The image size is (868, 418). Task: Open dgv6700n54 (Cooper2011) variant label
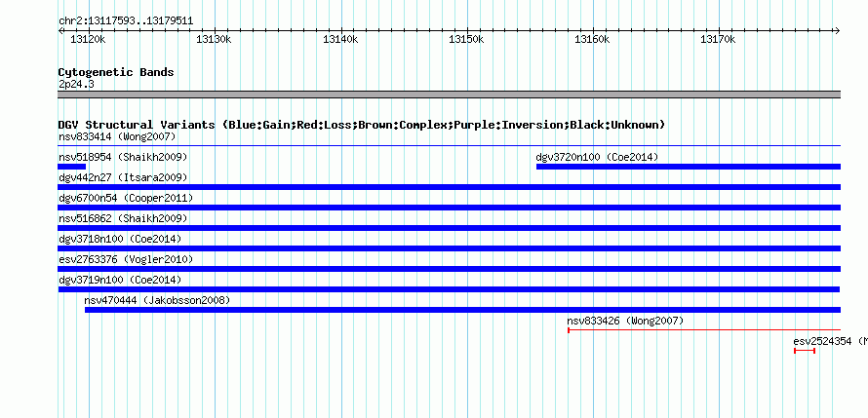point(126,198)
